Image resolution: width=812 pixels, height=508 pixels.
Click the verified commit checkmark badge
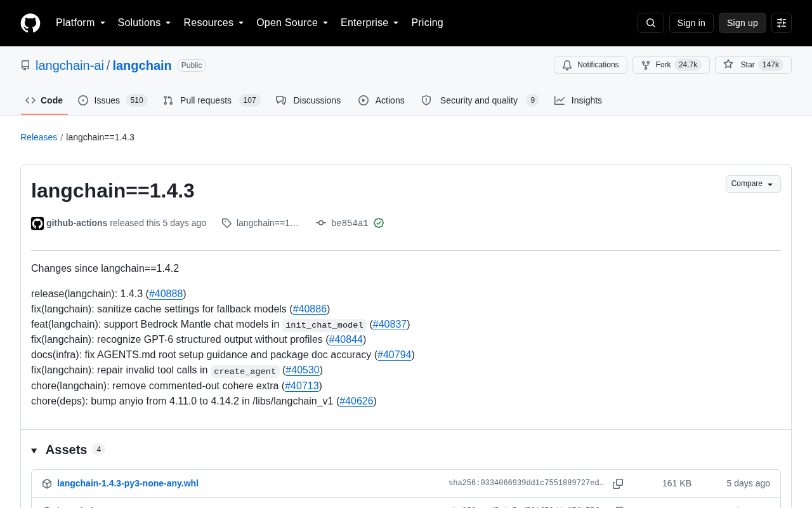[x=379, y=223]
